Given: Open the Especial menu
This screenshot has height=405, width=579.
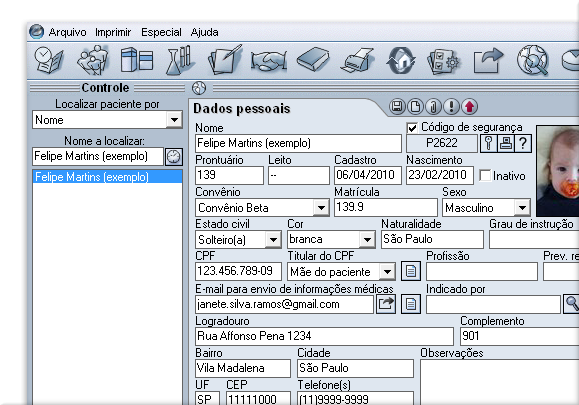Looking at the screenshot, I should pos(161,32).
